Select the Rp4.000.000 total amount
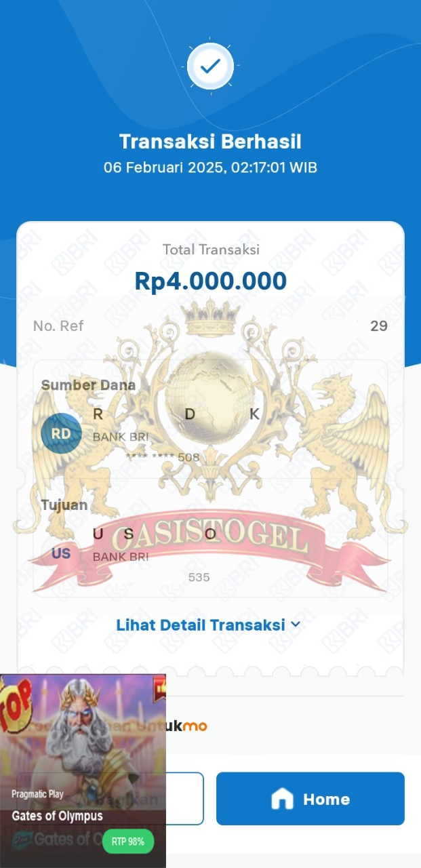Viewport: 421px width, 868px height. [210, 281]
